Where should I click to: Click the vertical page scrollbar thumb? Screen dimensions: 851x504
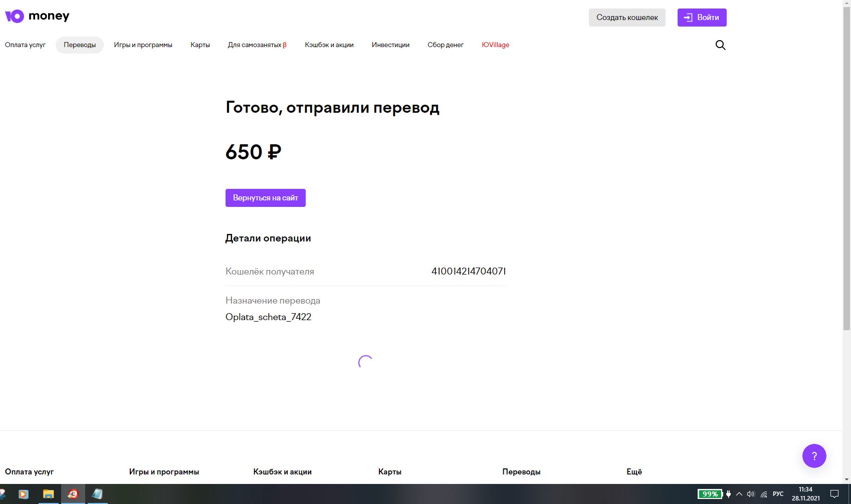(846, 169)
